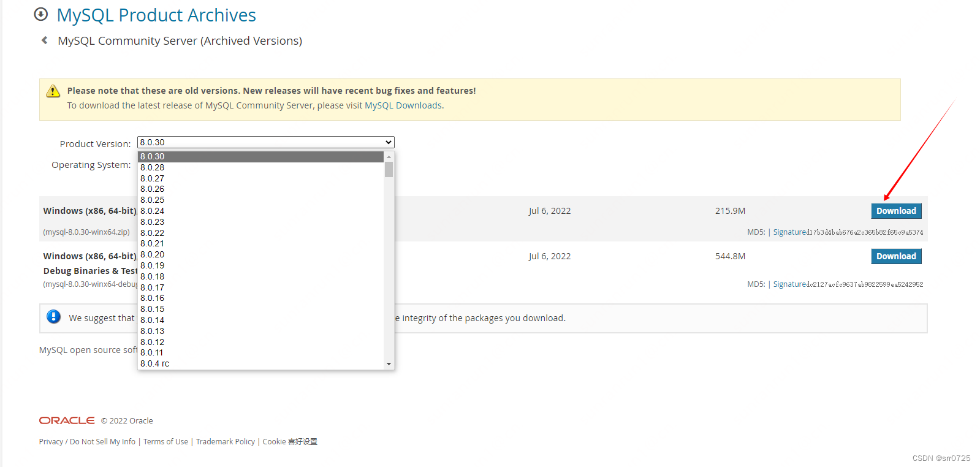This screenshot has width=980, height=467.
Task: Open the Product Version combo box
Action: coord(266,142)
